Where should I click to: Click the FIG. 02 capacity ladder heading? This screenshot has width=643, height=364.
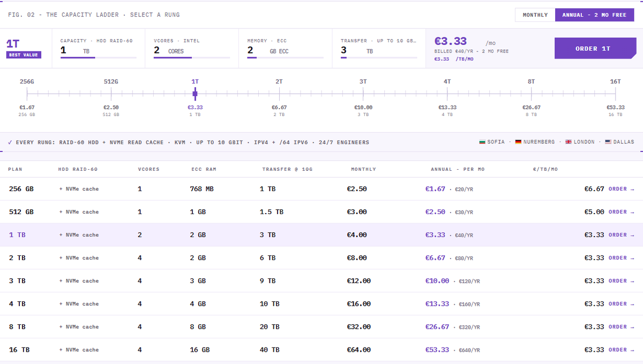(x=94, y=15)
